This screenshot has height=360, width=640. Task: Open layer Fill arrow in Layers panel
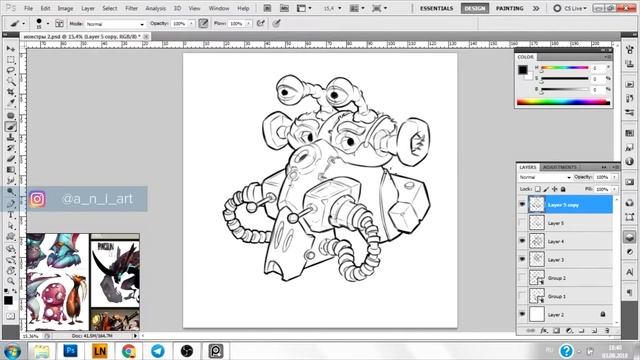614,189
